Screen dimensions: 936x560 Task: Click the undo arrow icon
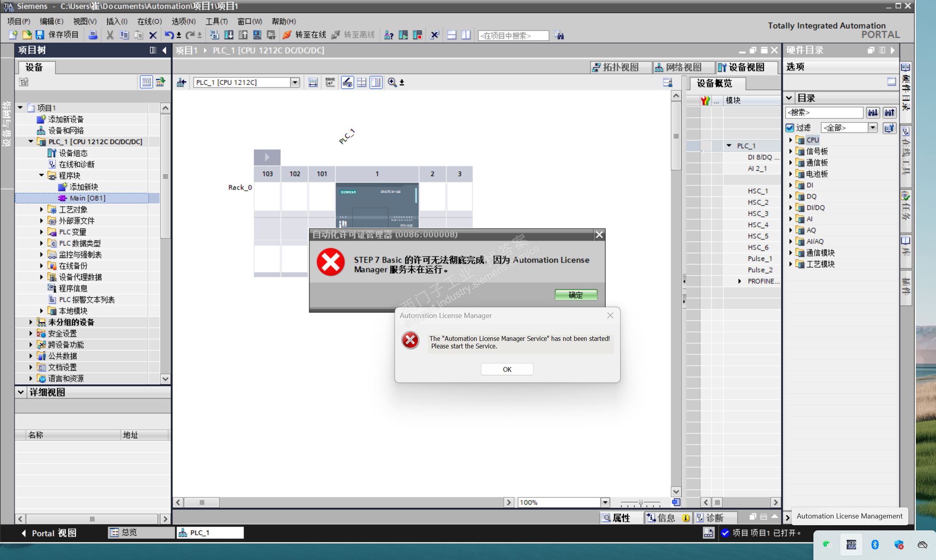pyautogui.click(x=169, y=35)
